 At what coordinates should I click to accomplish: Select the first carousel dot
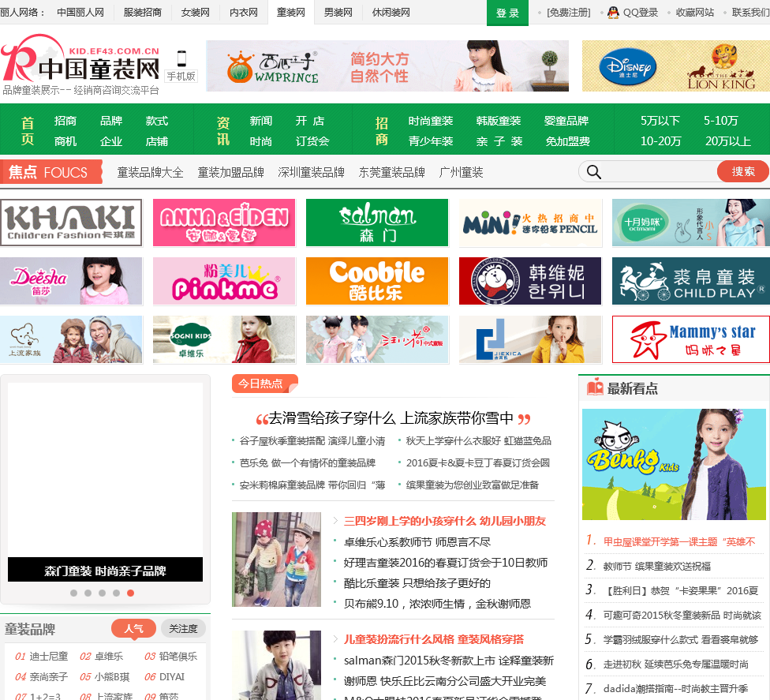point(73,593)
